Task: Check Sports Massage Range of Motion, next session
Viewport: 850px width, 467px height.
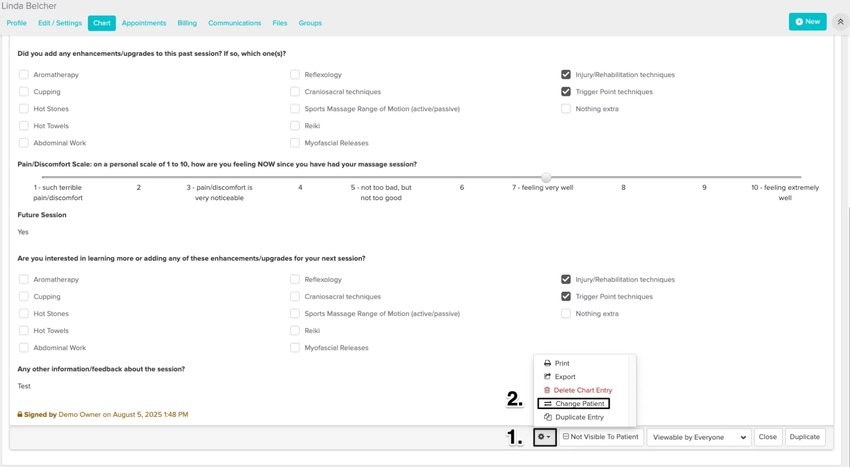Action: tap(295, 314)
